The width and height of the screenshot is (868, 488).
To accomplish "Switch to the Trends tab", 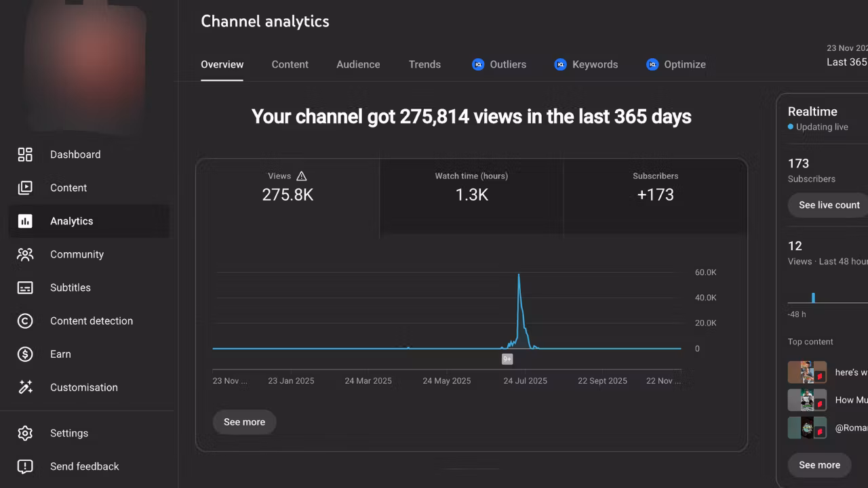I will coord(425,64).
